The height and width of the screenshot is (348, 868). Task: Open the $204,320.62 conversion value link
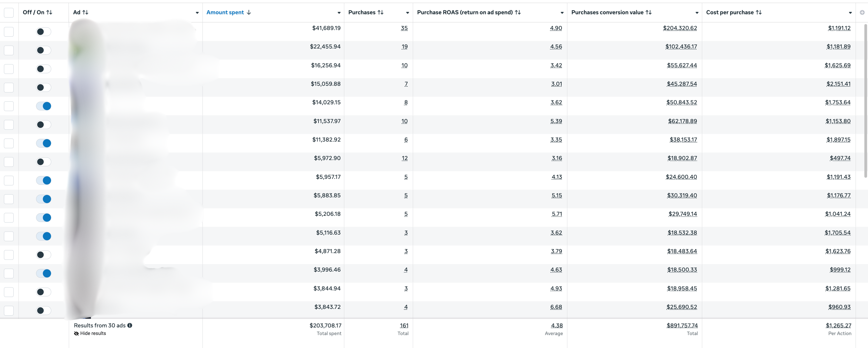pos(680,28)
